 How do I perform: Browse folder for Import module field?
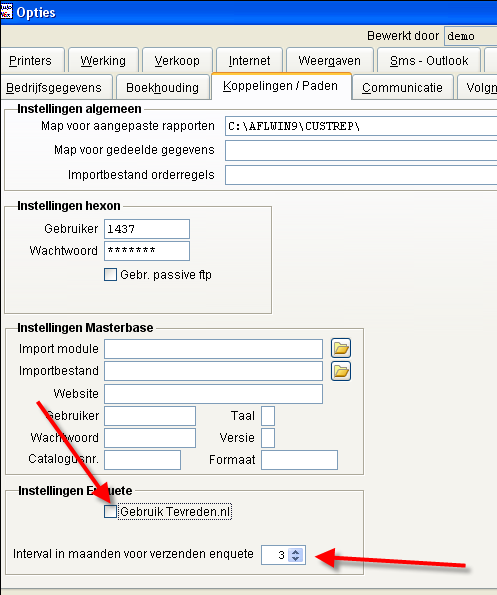341,348
